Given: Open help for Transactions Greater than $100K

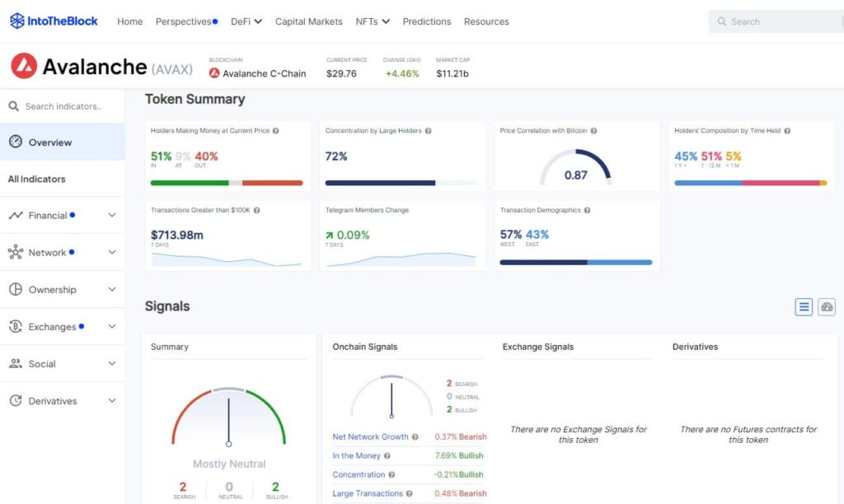Looking at the screenshot, I should [x=257, y=210].
